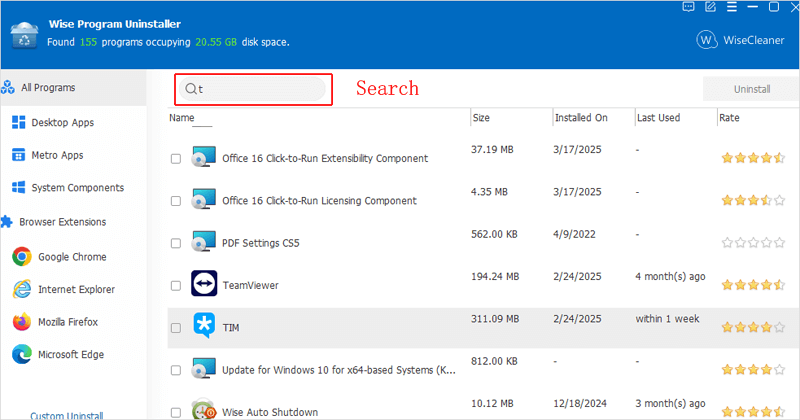Image resolution: width=800 pixels, height=420 pixels.
Task: Click the Wise Auto Shutdown app icon
Action: (204, 409)
